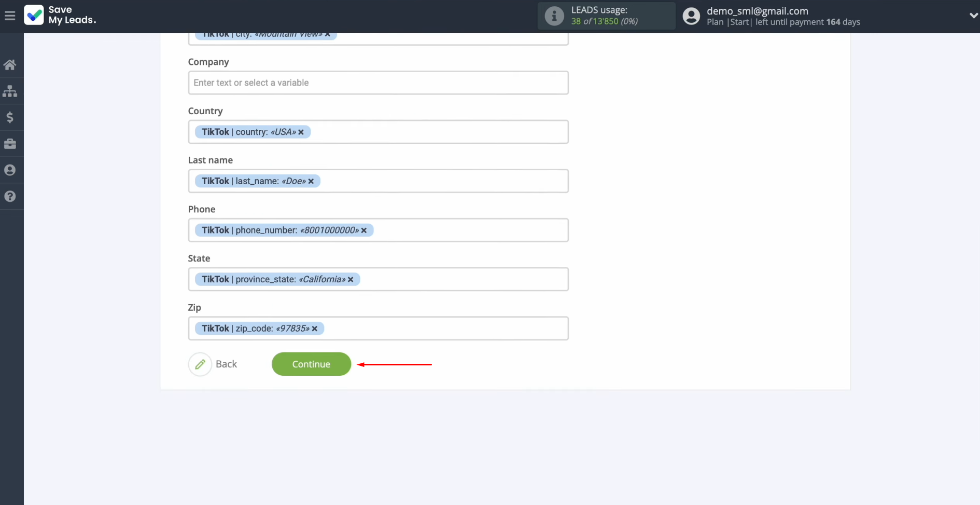Open the profile icon in sidebar
Screen dimensions: 980x505
10,170
